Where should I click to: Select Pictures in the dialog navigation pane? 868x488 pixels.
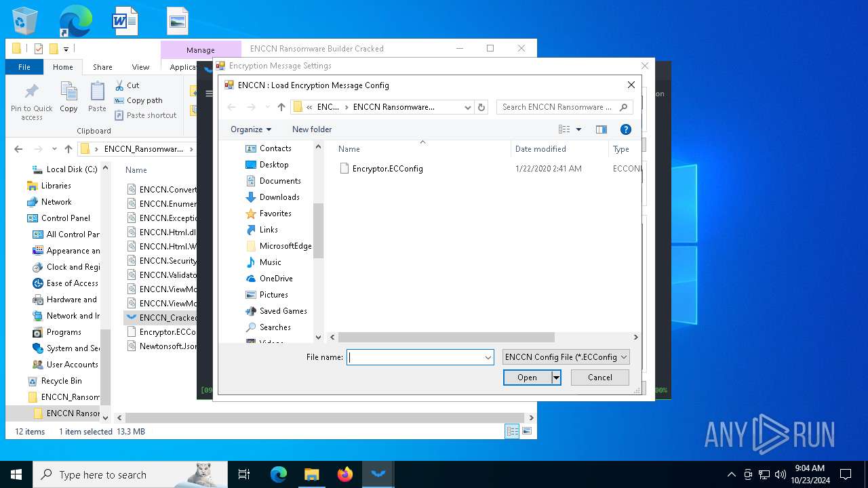tap(273, 295)
